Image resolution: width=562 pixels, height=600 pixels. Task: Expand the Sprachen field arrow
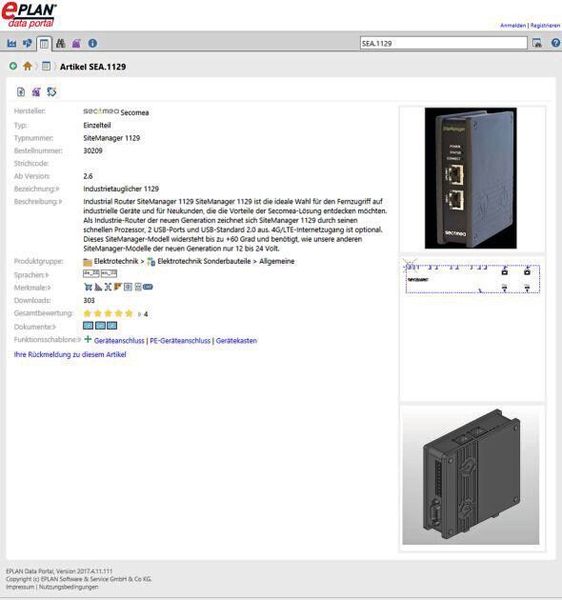pyautogui.click(x=47, y=275)
